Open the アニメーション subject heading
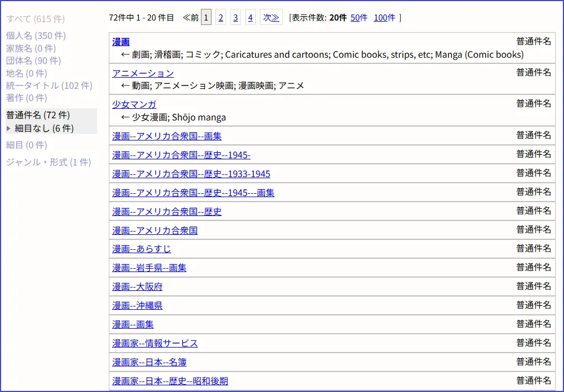 [x=143, y=73]
